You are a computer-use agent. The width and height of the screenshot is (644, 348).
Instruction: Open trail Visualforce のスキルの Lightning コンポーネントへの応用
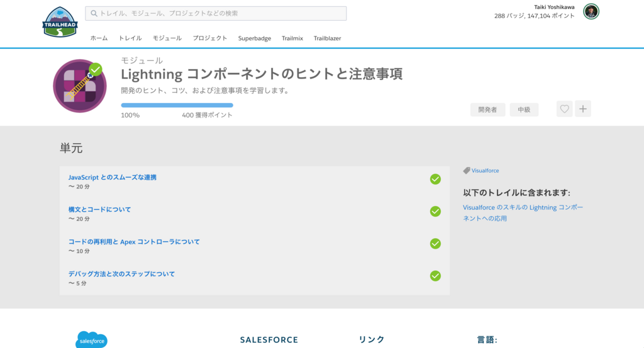click(x=523, y=212)
